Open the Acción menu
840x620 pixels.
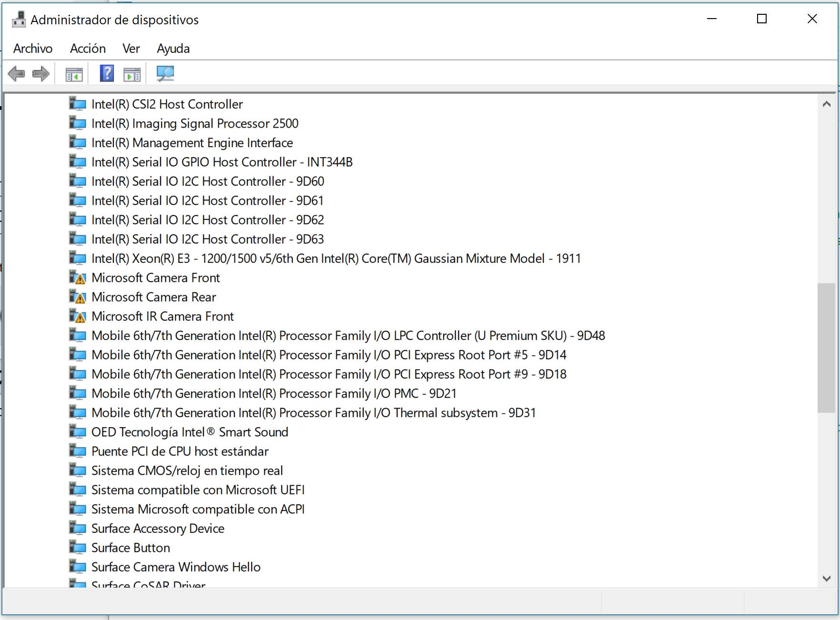click(x=88, y=49)
